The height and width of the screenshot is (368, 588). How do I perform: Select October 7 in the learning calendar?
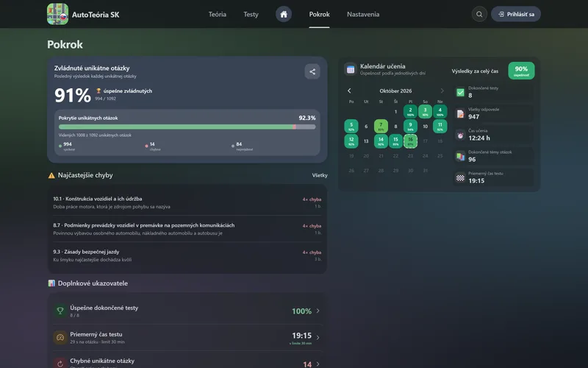(x=381, y=126)
